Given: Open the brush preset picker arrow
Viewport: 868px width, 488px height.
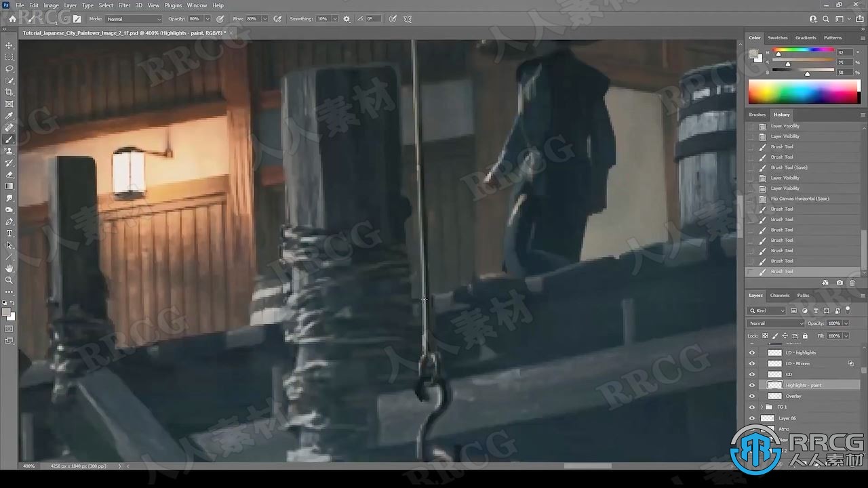Looking at the screenshot, I should point(66,19).
